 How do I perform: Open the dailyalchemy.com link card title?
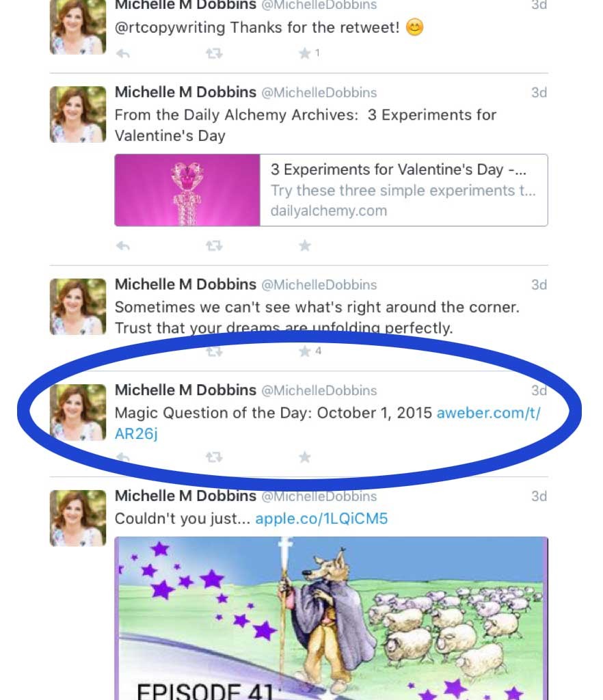398,170
